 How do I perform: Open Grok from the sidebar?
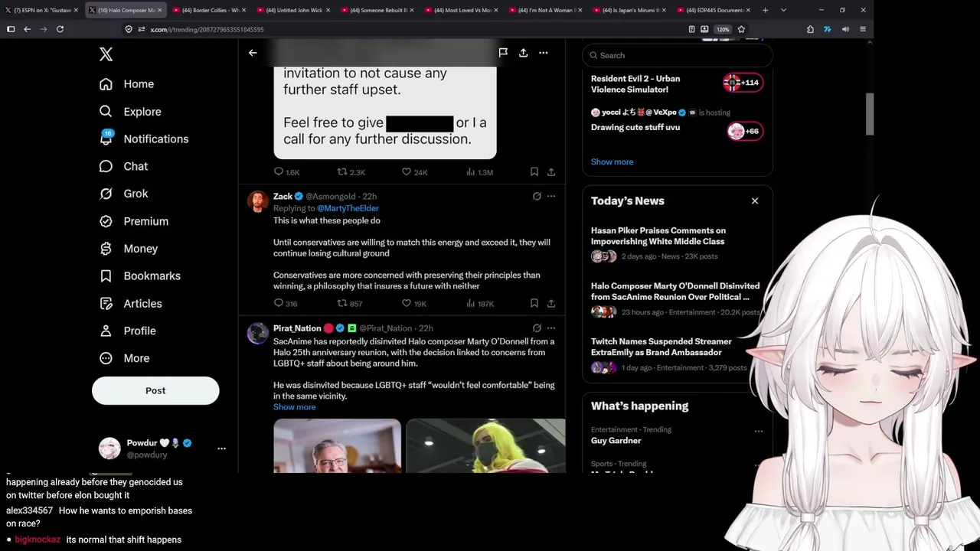point(124,194)
